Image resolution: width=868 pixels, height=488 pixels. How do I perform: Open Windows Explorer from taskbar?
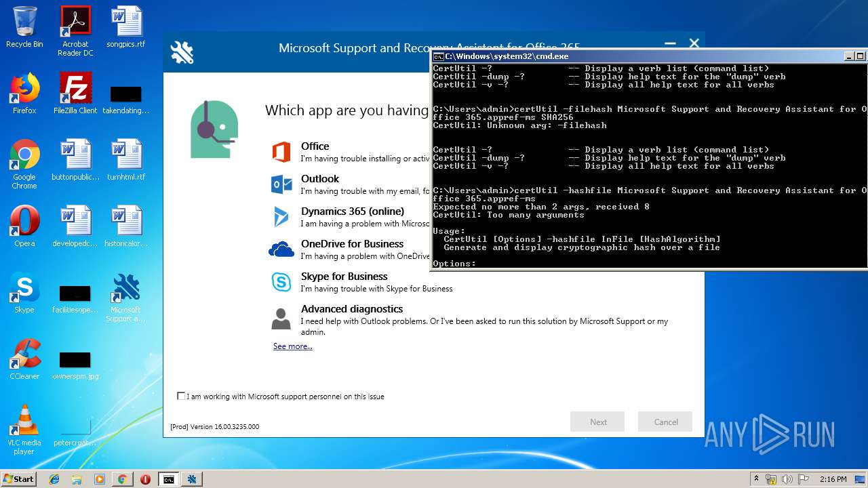(77, 479)
